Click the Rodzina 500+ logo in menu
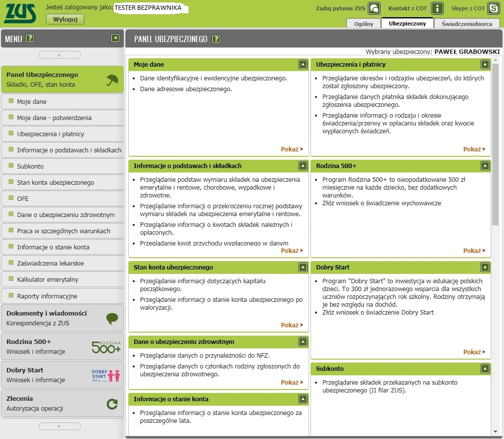The image size is (504, 439). pos(106,347)
